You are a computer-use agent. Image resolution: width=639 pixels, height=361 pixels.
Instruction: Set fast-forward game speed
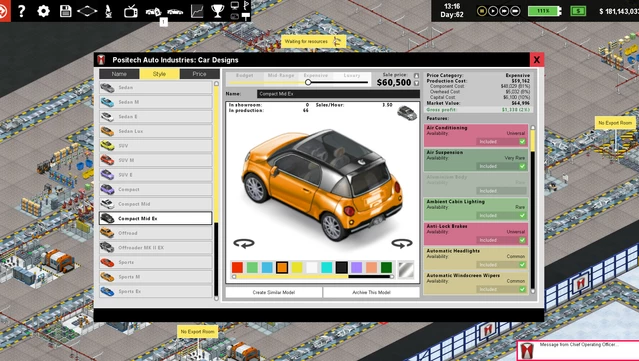pos(504,11)
